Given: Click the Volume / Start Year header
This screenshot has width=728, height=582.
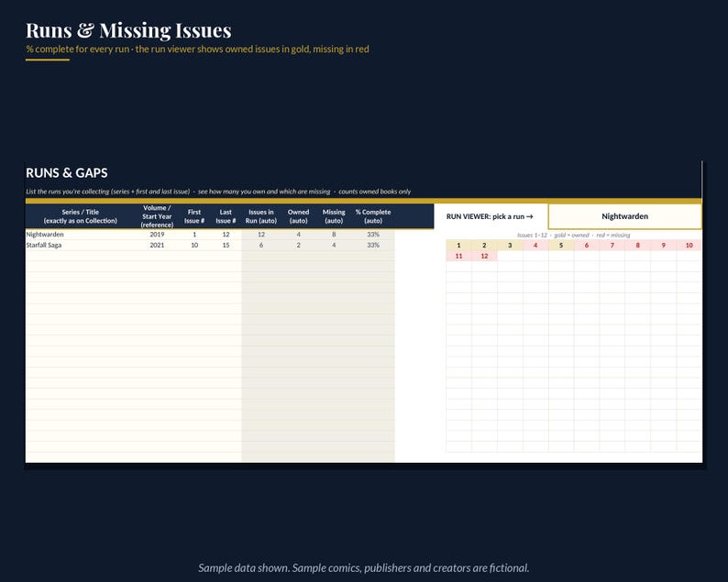Looking at the screenshot, I should (157, 216).
